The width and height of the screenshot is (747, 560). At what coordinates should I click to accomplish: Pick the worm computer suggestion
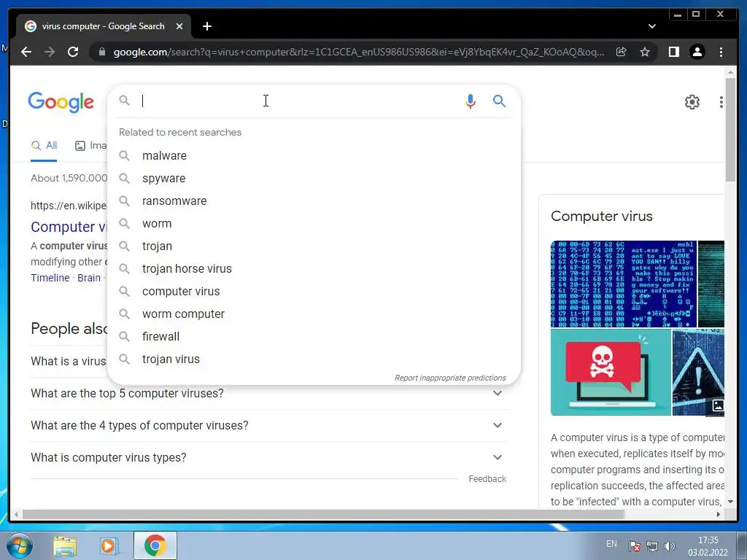[x=314, y=314]
